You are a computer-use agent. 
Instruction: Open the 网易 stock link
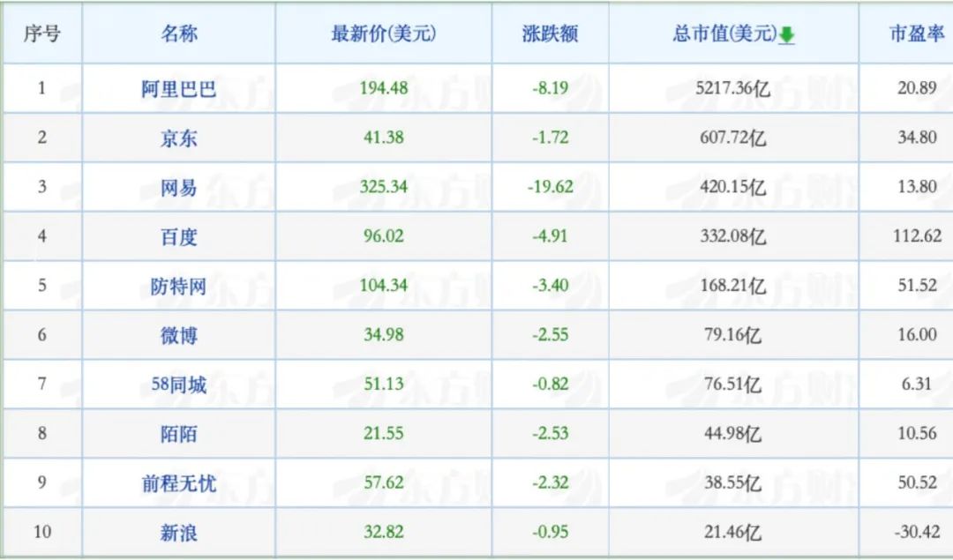pyautogui.click(x=178, y=187)
